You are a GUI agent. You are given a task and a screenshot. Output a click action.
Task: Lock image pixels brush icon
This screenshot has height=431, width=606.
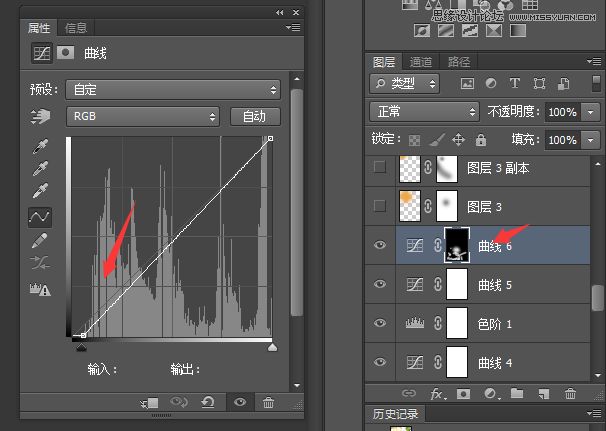pyautogui.click(x=437, y=140)
